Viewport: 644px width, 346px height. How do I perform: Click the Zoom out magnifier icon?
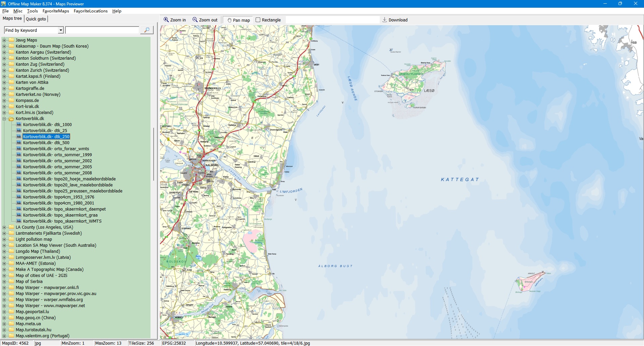[195, 20]
